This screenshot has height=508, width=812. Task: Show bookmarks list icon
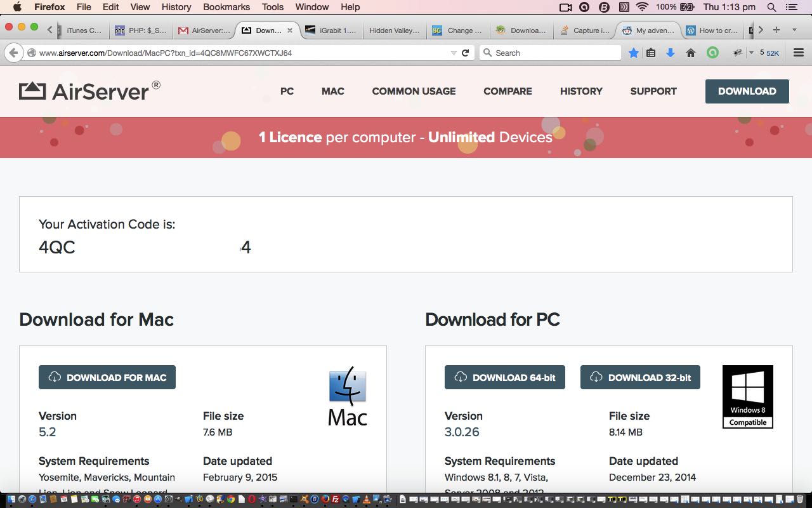coord(651,53)
